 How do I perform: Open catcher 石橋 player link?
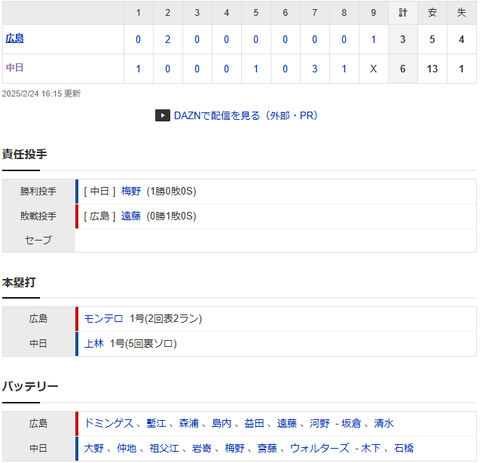point(404,448)
